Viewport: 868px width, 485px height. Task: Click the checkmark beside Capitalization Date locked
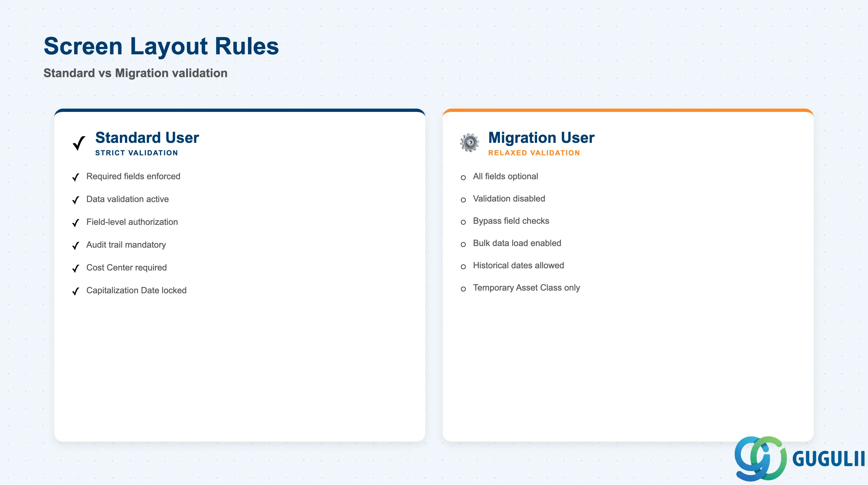[76, 291]
